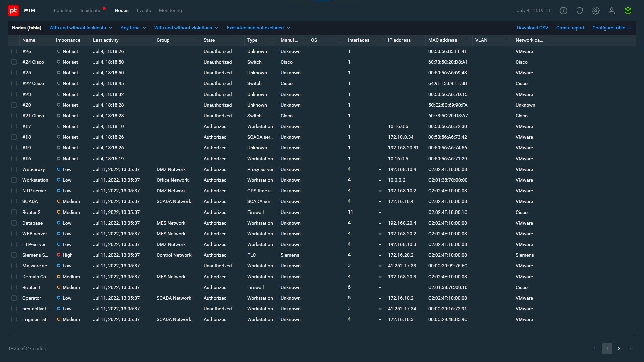Click the Nodes (table) view label
The height and width of the screenshot is (362, 644).
(x=26, y=28)
